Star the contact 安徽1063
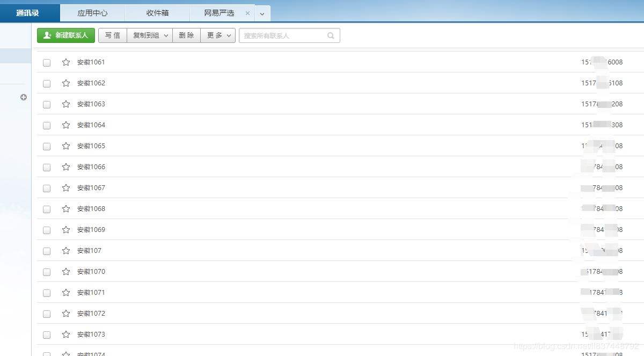Screen dimensions: 644x356 [66, 104]
